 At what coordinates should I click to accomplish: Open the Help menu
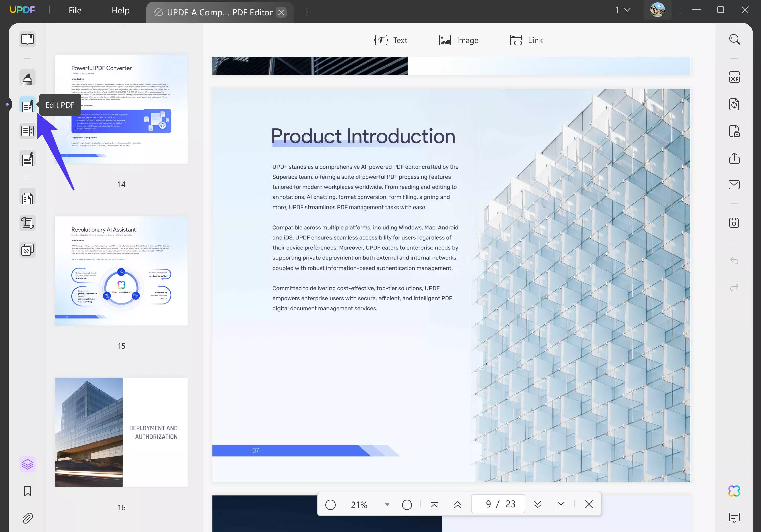[x=120, y=10]
